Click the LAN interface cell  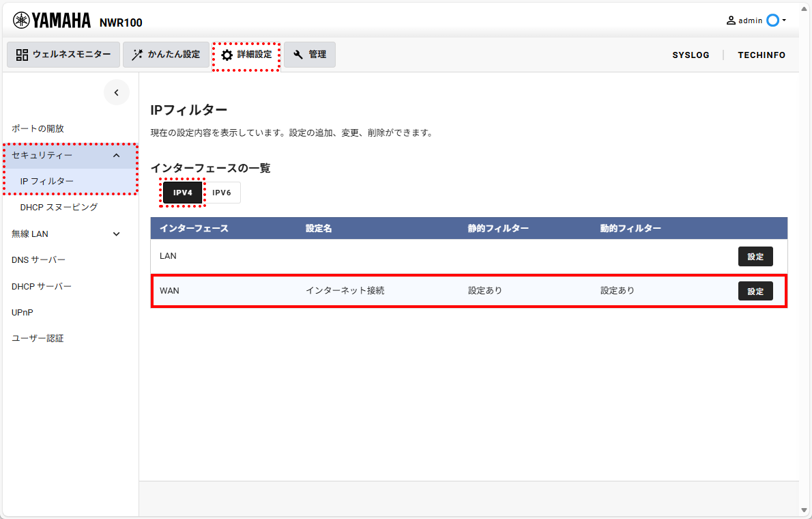[168, 255]
